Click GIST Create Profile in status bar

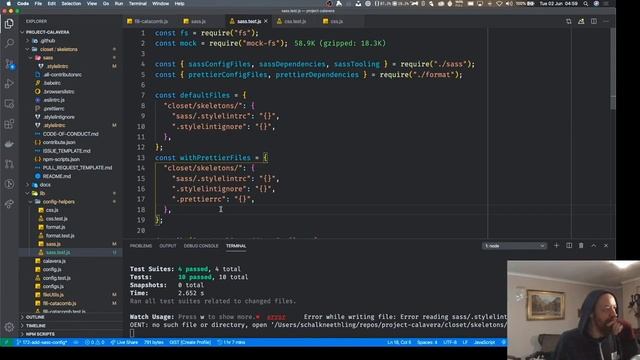190,342
